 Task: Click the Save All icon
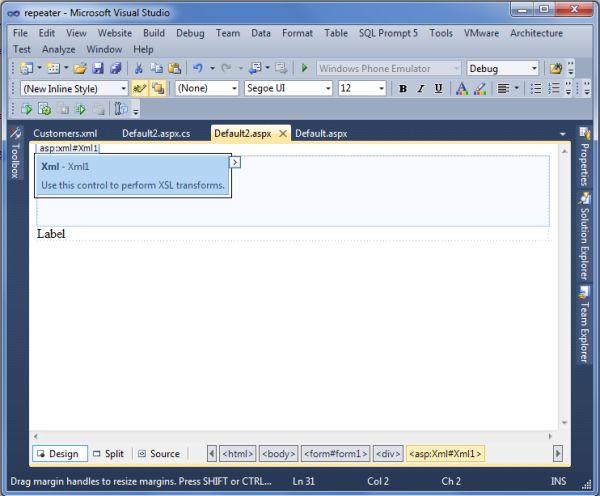[116, 69]
